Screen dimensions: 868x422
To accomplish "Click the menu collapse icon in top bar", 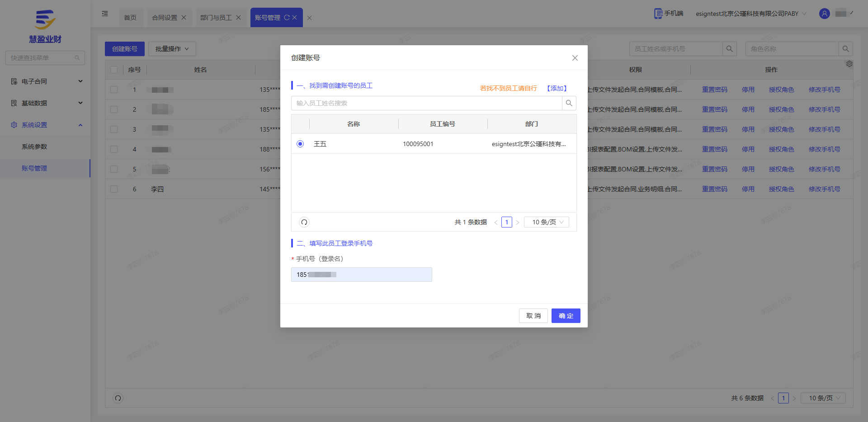I will coord(105,14).
